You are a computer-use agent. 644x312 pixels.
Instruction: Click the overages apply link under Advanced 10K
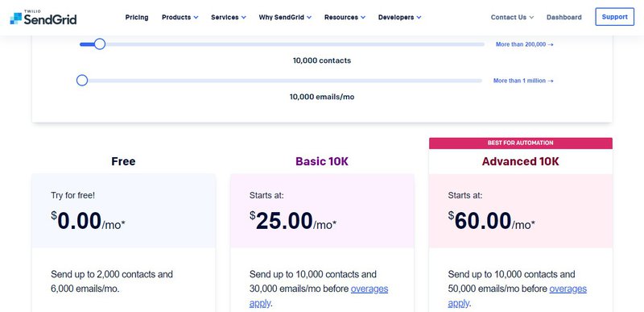click(518, 296)
